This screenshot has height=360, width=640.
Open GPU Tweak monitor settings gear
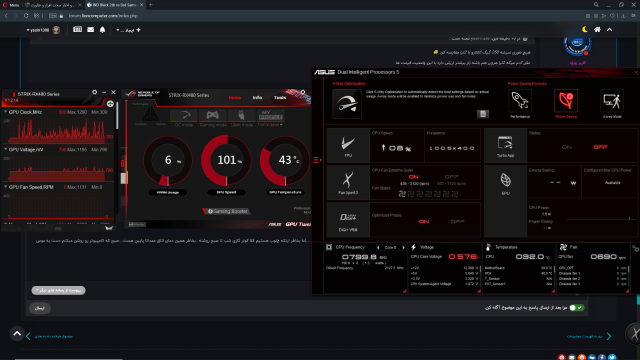click(95, 92)
